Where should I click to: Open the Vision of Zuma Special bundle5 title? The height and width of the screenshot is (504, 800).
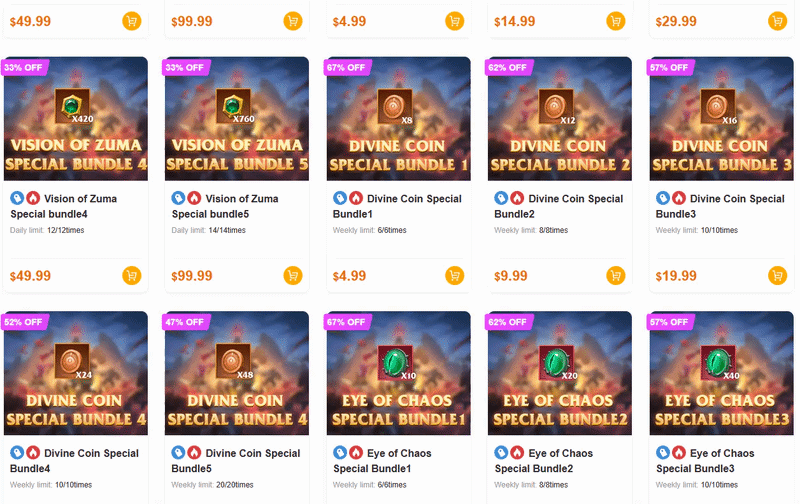(225, 206)
